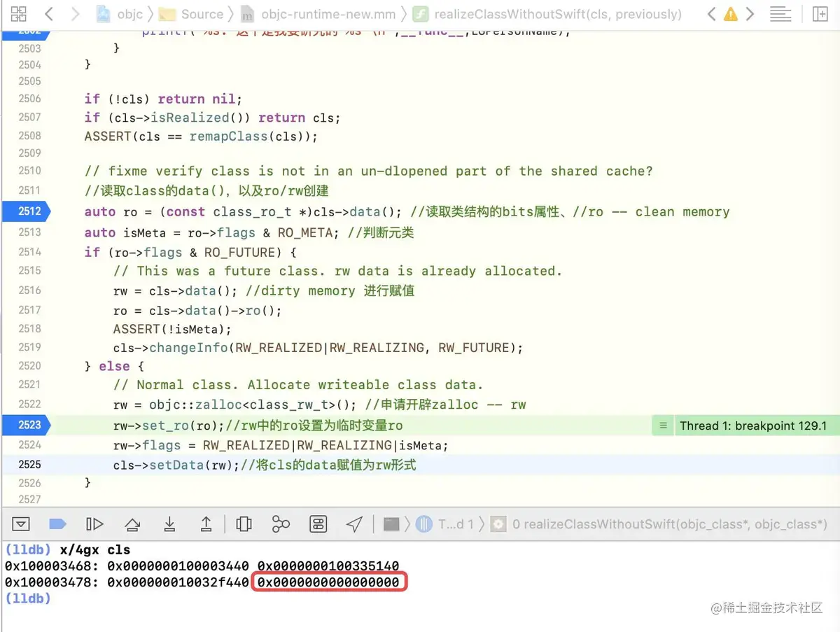This screenshot has width=840, height=632.
Task: Step over the current line
Action: coord(132,524)
